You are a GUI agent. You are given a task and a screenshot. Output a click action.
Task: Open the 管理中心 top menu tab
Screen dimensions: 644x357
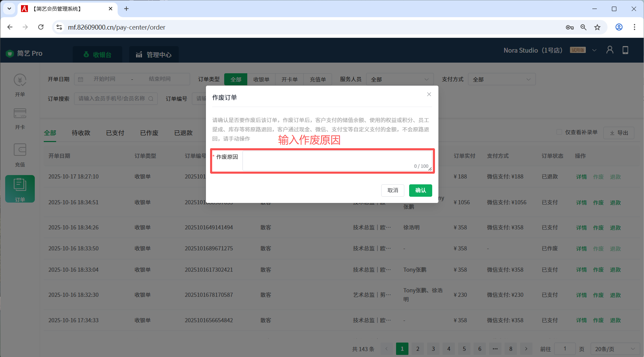pyautogui.click(x=154, y=55)
